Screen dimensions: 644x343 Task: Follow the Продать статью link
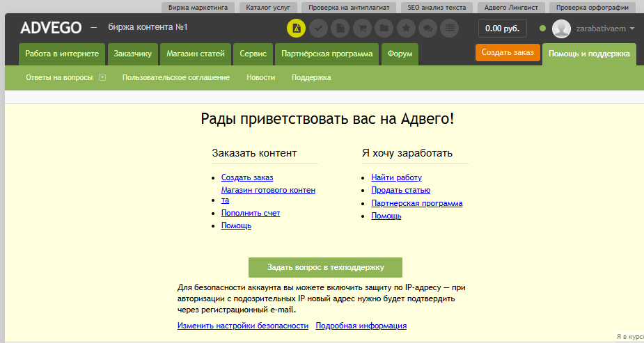(x=401, y=190)
